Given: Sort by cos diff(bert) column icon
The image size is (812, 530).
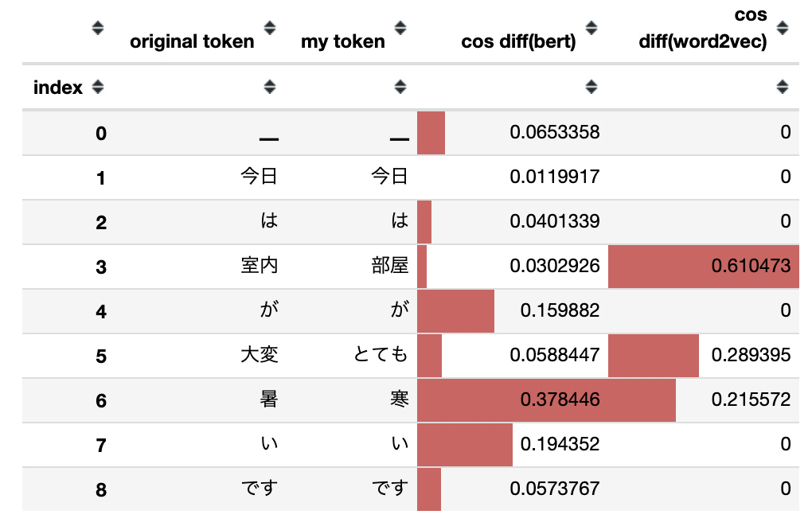Looking at the screenshot, I should (591, 28).
